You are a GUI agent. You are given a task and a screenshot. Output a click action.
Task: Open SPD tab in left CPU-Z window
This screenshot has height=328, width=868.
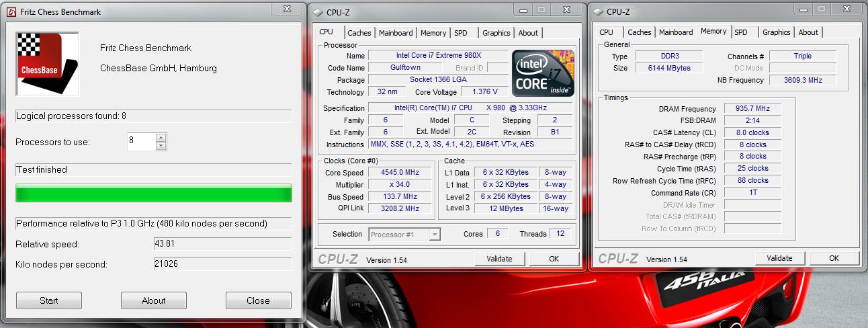coord(461,33)
